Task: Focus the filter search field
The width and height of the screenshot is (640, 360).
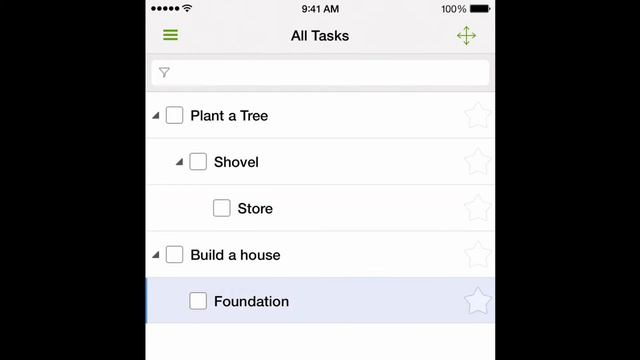Action: (320, 73)
